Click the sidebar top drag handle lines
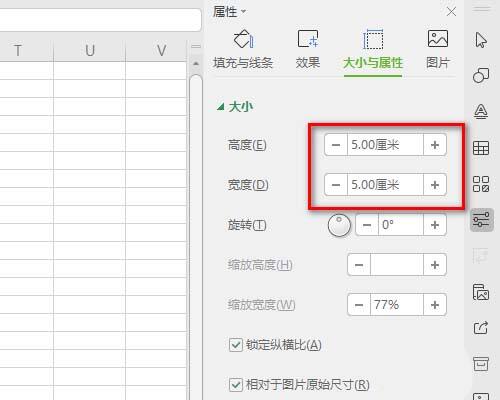The image size is (500, 400). tap(481, 9)
